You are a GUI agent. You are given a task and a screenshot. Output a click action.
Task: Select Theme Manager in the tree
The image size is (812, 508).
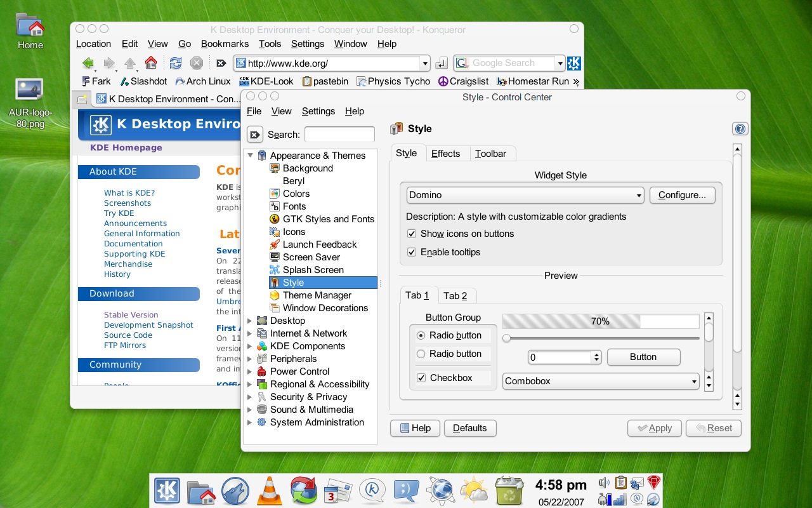(x=310, y=295)
